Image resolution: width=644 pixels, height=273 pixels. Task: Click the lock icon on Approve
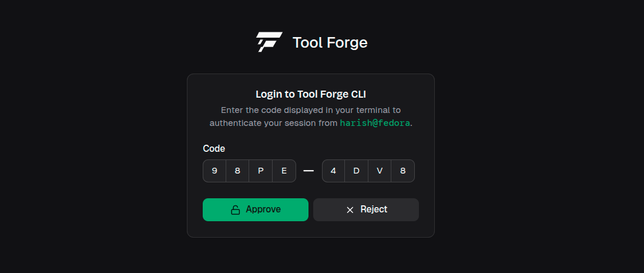[235, 210]
